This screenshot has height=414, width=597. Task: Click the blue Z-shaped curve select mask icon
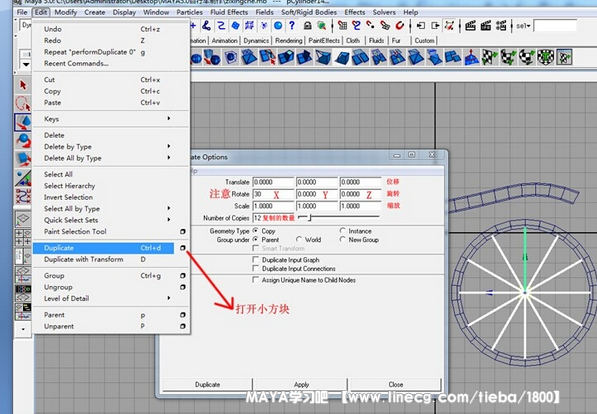pyautogui.click(x=221, y=26)
